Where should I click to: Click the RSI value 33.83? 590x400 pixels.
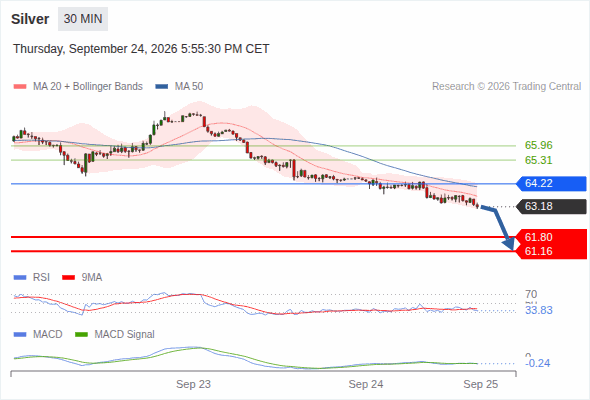pos(538,310)
